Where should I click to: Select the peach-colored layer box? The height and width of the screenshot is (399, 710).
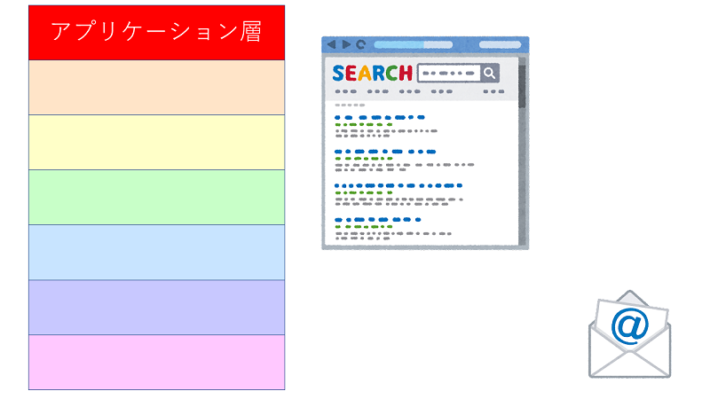pyautogui.click(x=157, y=87)
